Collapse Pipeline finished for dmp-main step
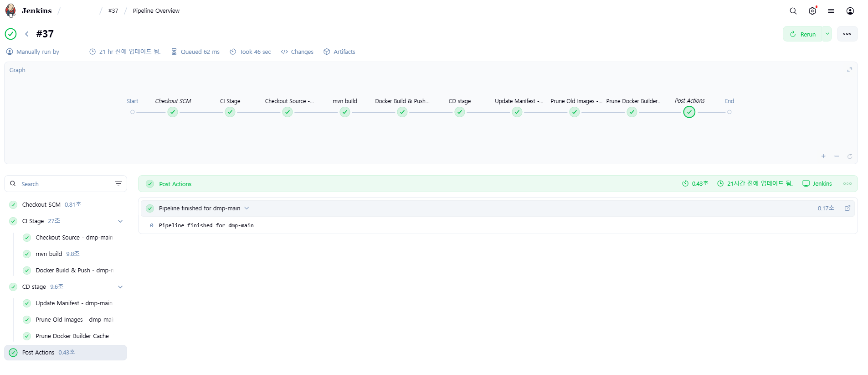Image resolution: width=868 pixels, height=375 pixels. pyautogui.click(x=247, y=208)
